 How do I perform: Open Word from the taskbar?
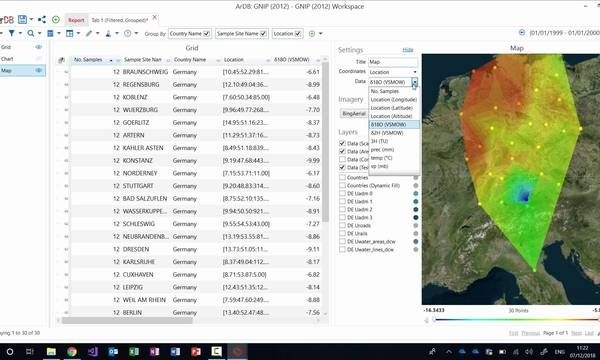(175, 351)
